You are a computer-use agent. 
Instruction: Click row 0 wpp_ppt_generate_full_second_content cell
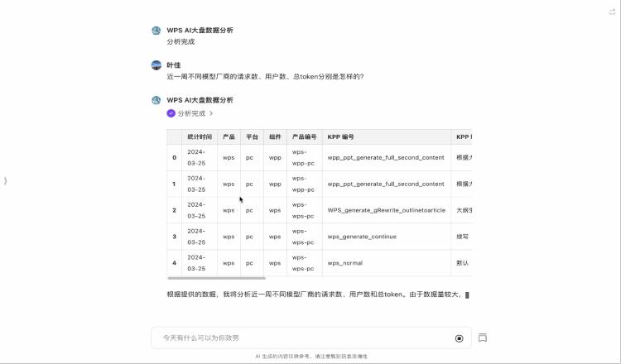coord(386,157)
